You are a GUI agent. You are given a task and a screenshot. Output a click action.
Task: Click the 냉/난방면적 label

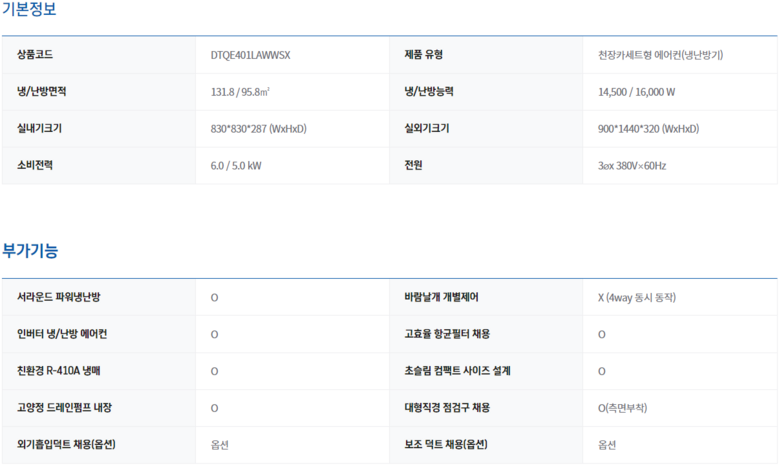point(42,92)
